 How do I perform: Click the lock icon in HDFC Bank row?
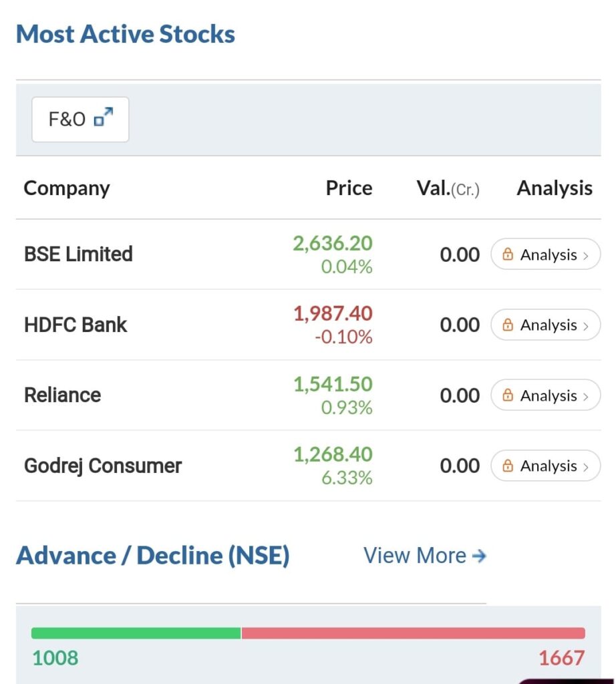(x=507, y=325)
